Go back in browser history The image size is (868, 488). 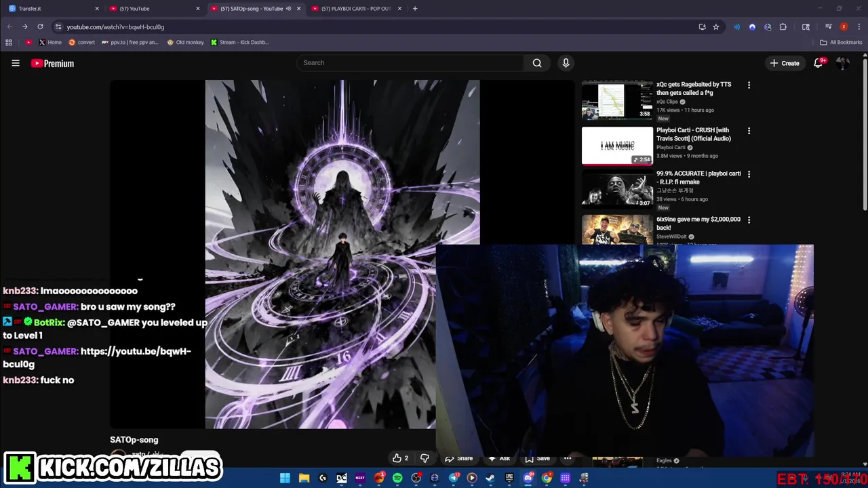pos(9,27)
